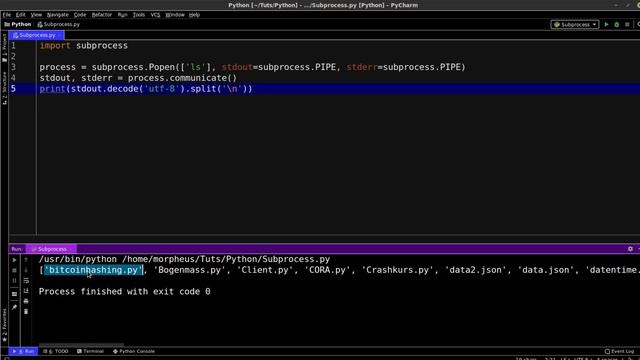Open the View menu
640x360 pixels.
click(36, 15)
